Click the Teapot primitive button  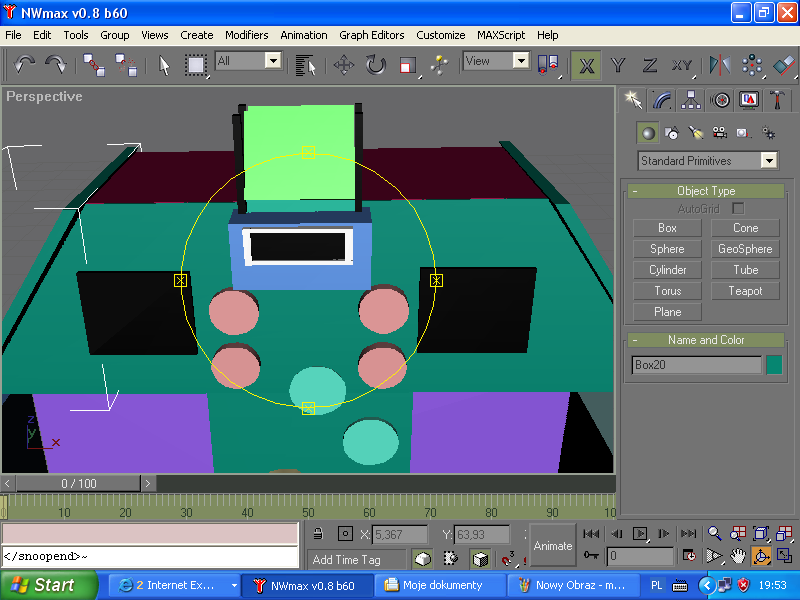[745, 291]
